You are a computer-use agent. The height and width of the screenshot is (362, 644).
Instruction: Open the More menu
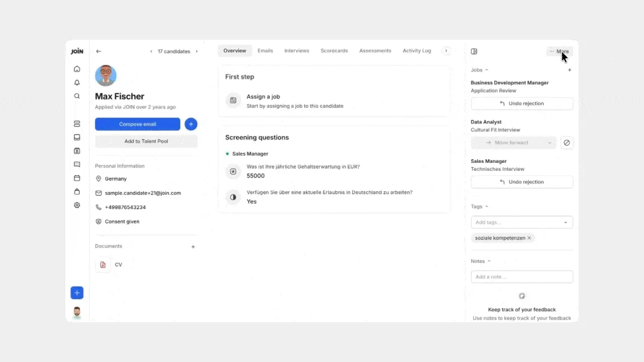click(x=559, y=51)
